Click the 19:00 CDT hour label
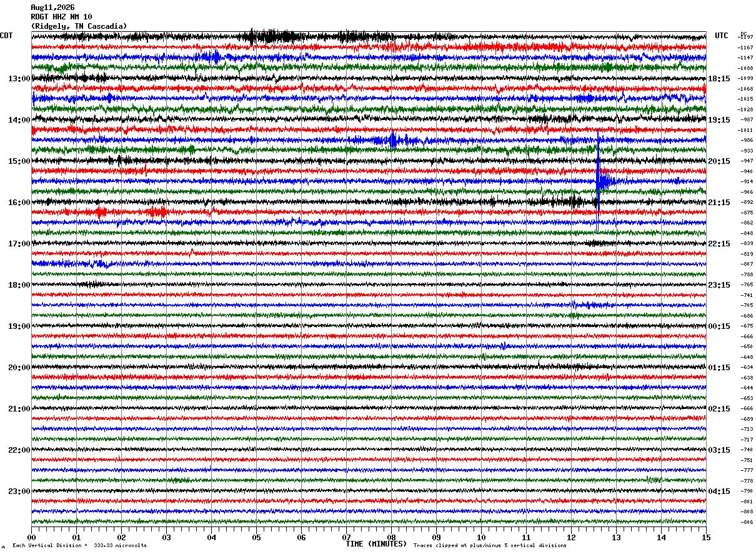This screenshot has width=756, height=554. point(19,326)
